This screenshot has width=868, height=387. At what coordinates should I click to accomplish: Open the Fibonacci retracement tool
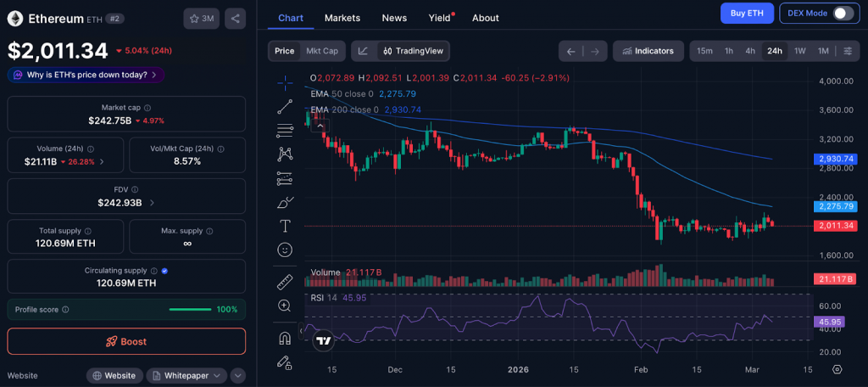[x=285, y=130]
